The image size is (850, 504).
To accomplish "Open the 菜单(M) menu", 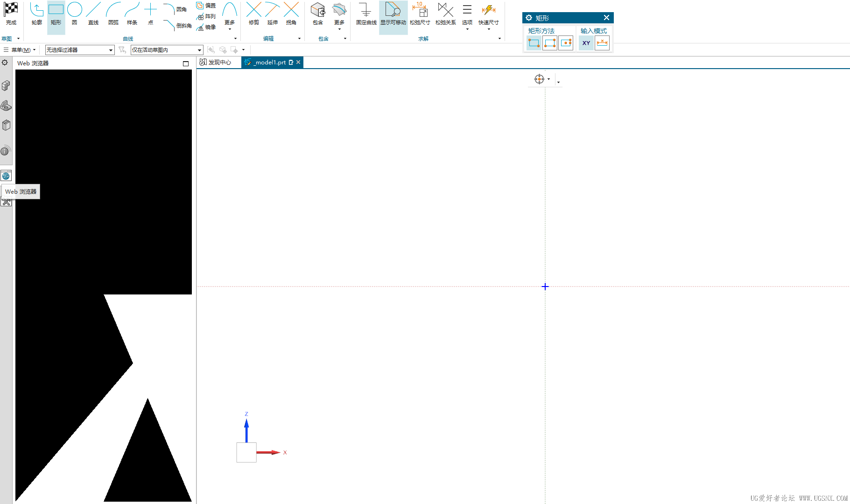I will (20, 50).
